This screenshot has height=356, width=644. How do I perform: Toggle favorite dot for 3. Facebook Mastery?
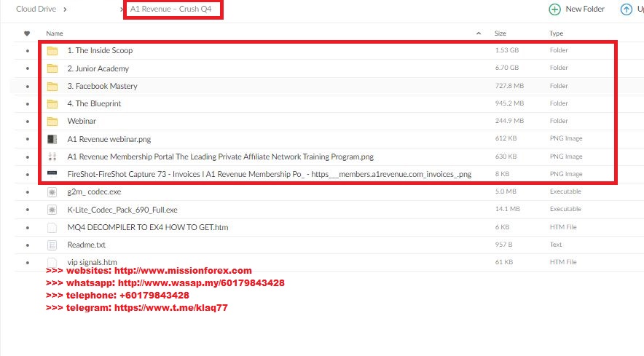click(x=28, y=86)
